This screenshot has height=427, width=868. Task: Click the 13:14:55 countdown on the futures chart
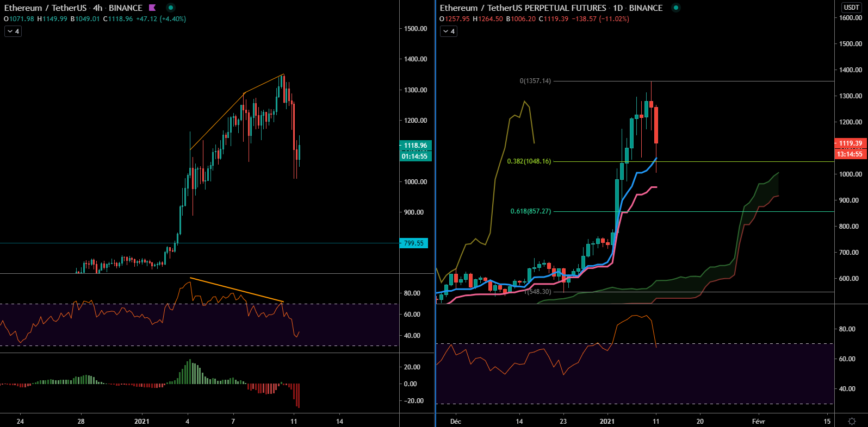851,154
